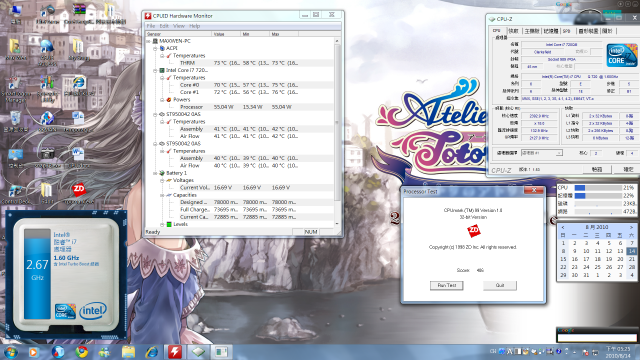The height and width of the screenshot is (360, 640).
Task: Click the Core i7 badge on Turbo Boost gadget
Action: tap(65, 311)
